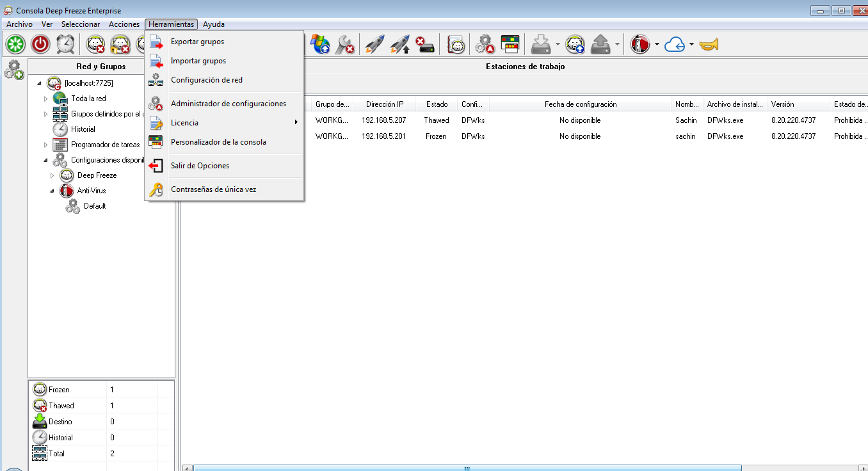868x471 pixels.
Task: Select the Historial item in the tree
Action: tap(83, 129)
